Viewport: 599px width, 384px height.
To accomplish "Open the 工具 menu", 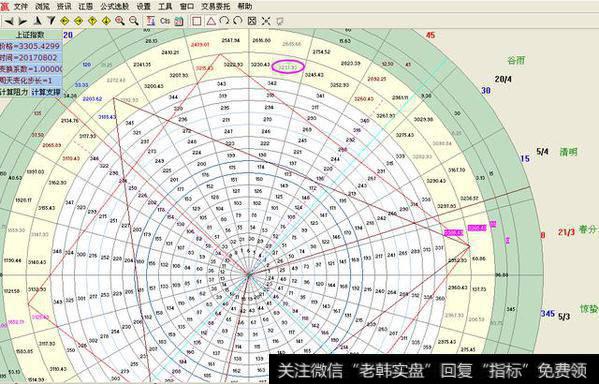I will 165,6.
